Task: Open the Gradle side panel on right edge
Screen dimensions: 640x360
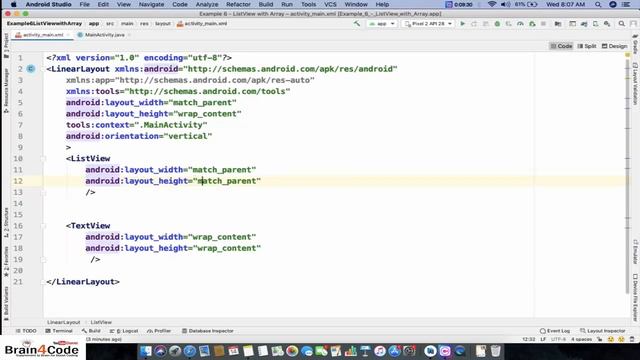Action: 635,44
